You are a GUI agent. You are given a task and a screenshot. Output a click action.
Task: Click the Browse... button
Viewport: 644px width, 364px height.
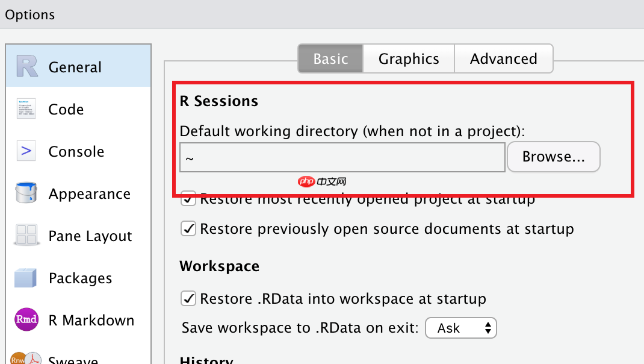tap(553, 157)
